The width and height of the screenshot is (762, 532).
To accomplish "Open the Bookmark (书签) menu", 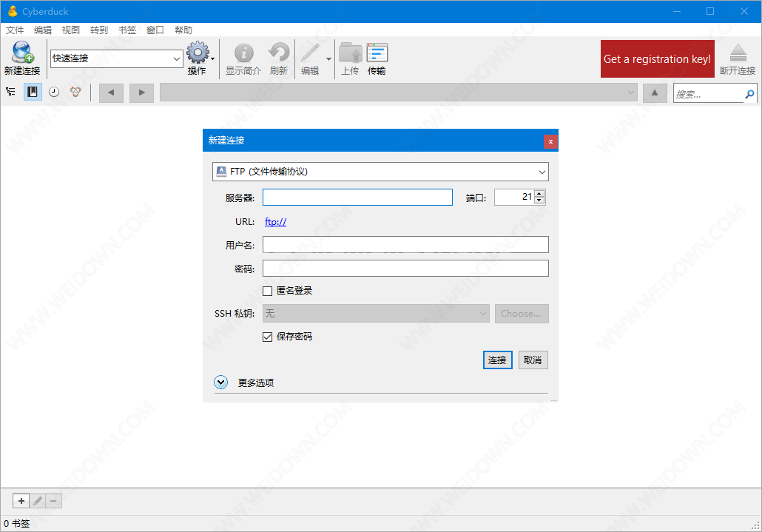I will coord(127,30).
